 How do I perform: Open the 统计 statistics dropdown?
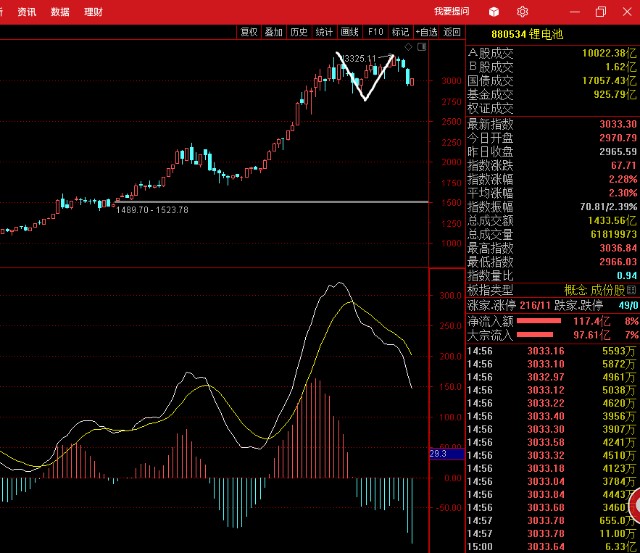324,32
